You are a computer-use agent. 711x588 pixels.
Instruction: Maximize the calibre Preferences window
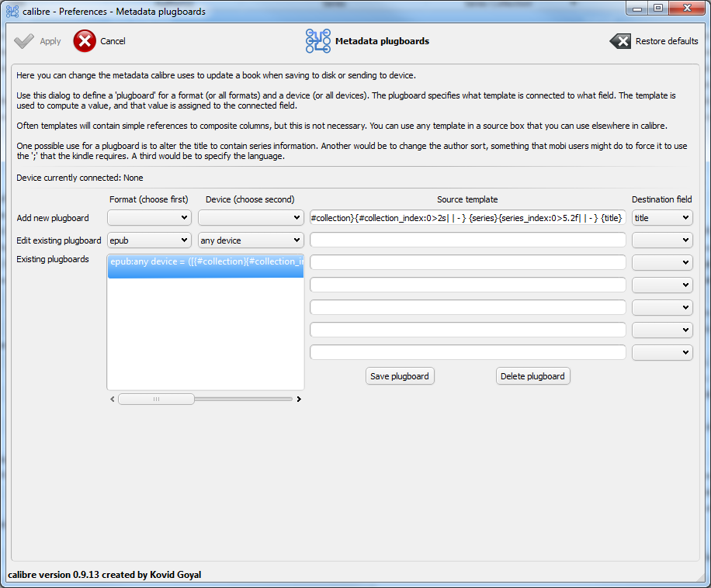[x=658, y=9]
